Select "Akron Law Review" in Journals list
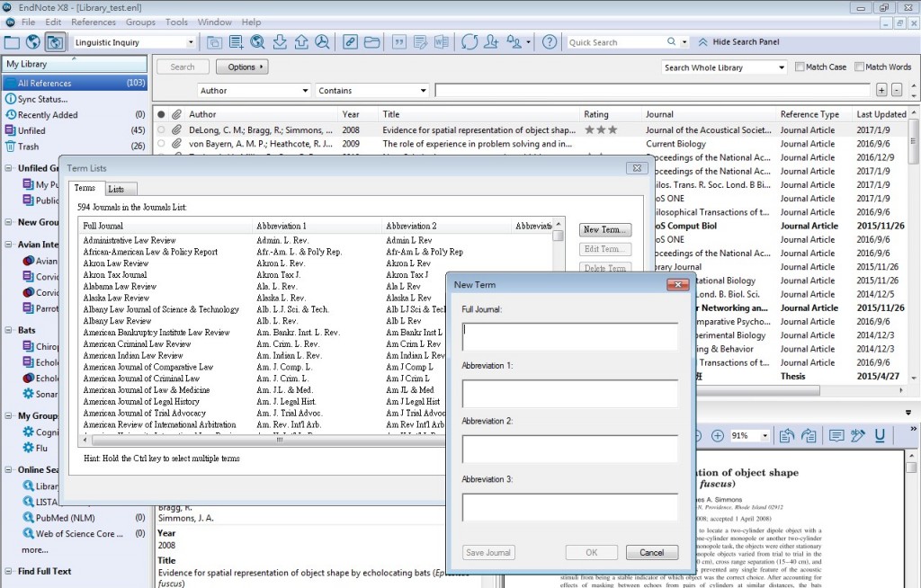The height and width of the screenshot is (588, 921). click(x=116, y=263)
